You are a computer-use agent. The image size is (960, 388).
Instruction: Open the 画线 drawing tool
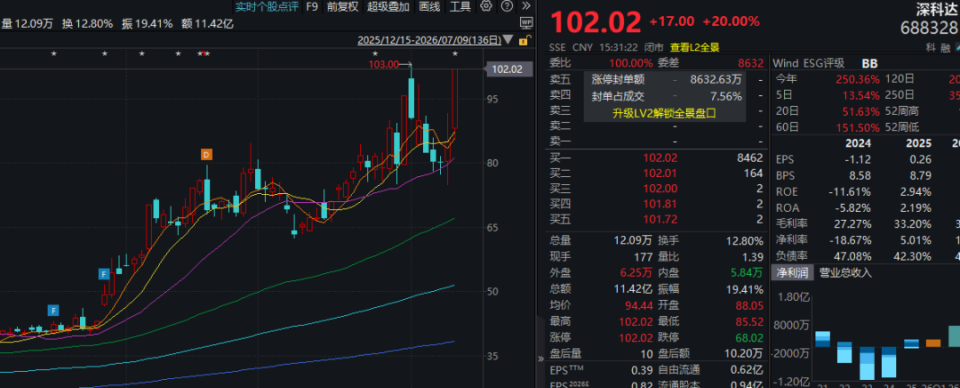pos(429,7)
